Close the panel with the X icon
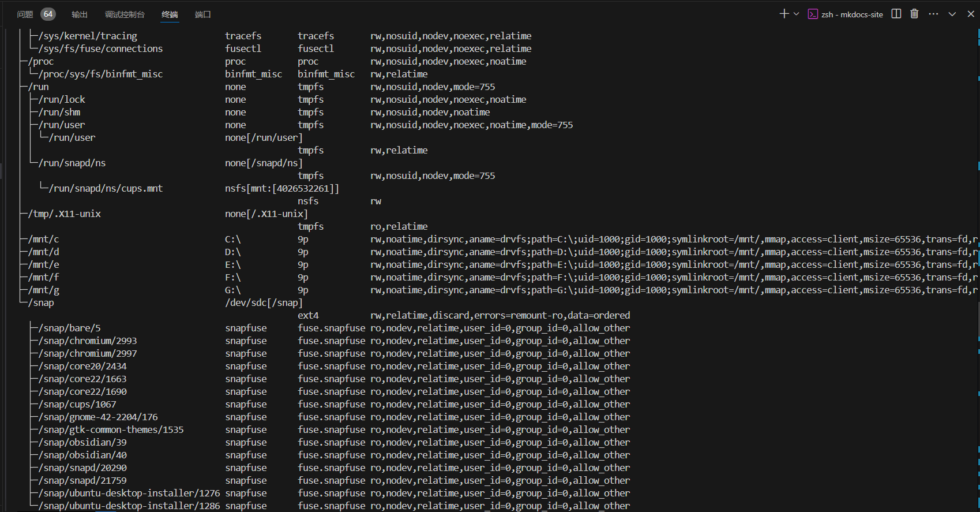The width and height of the screenshot is (980, 512). click(x=971, y=14)
